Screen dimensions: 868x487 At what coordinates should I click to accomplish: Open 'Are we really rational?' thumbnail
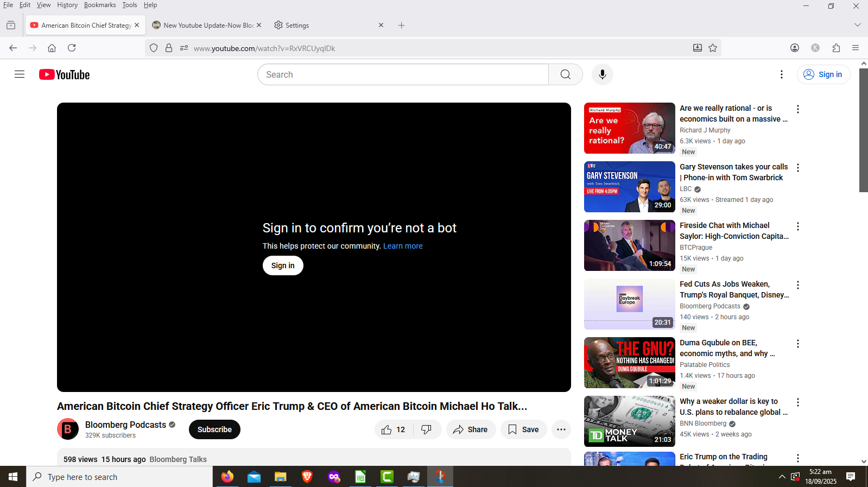[629, 128]
